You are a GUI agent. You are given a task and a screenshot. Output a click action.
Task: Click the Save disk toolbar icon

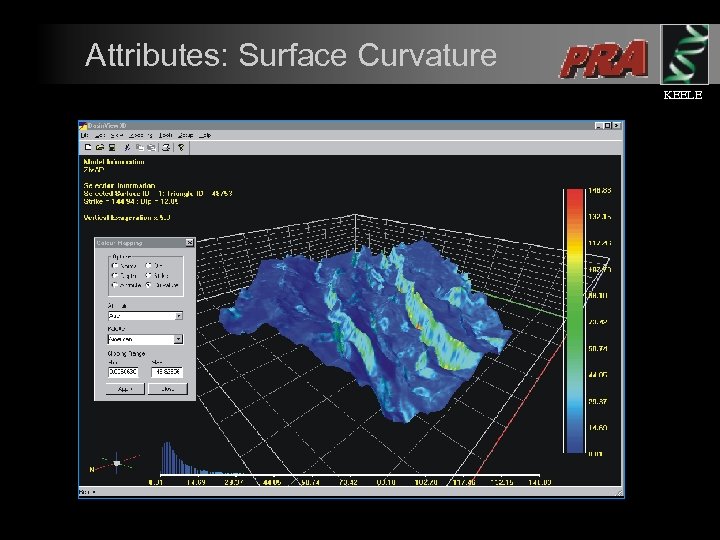112,147
